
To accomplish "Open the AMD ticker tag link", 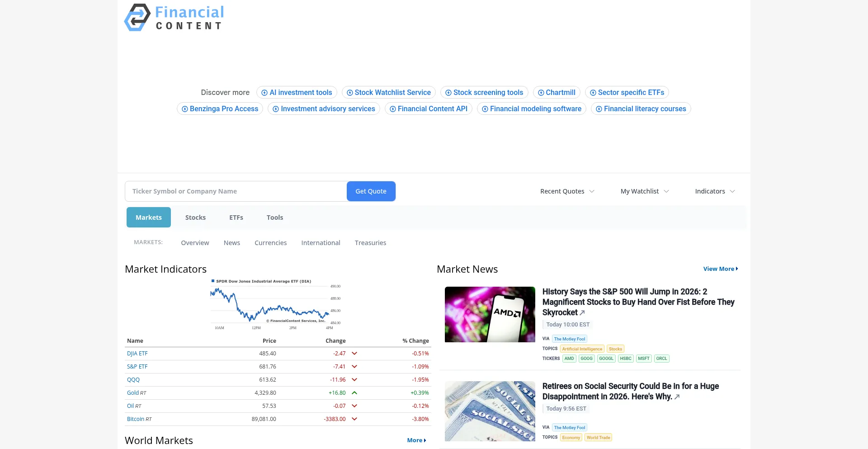I will [x=569, y=359].
